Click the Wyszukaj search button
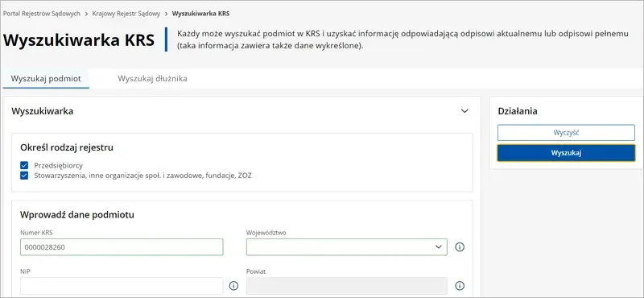 [x=566, y=153]
